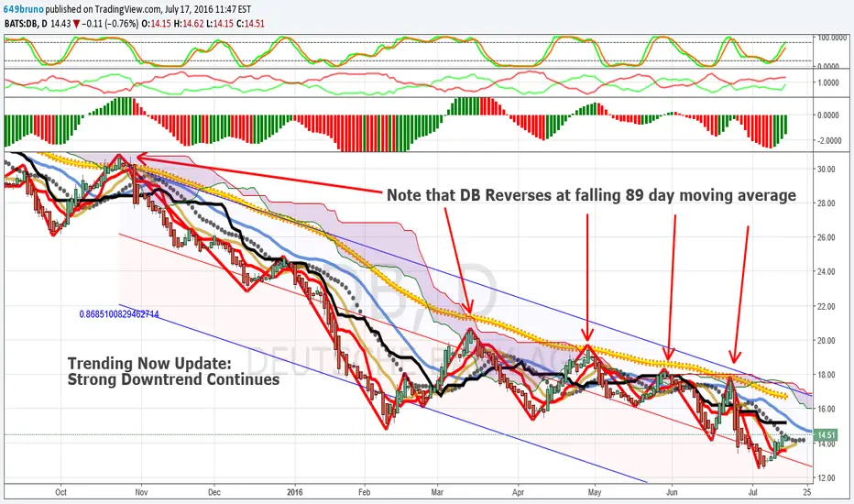Click the May label on the time axis
Screen dimensions: 854x504
[x=595, y=493]
